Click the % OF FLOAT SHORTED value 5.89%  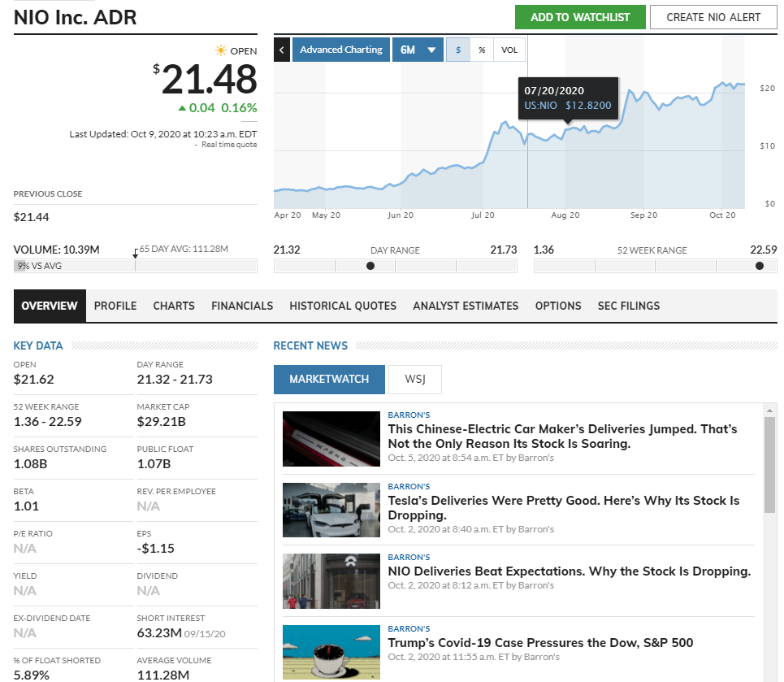[31, 675]
